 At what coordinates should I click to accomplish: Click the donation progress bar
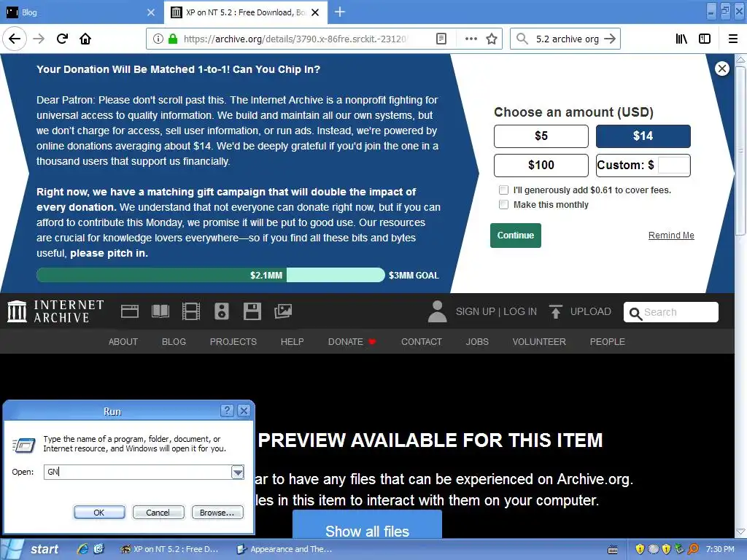211,275
